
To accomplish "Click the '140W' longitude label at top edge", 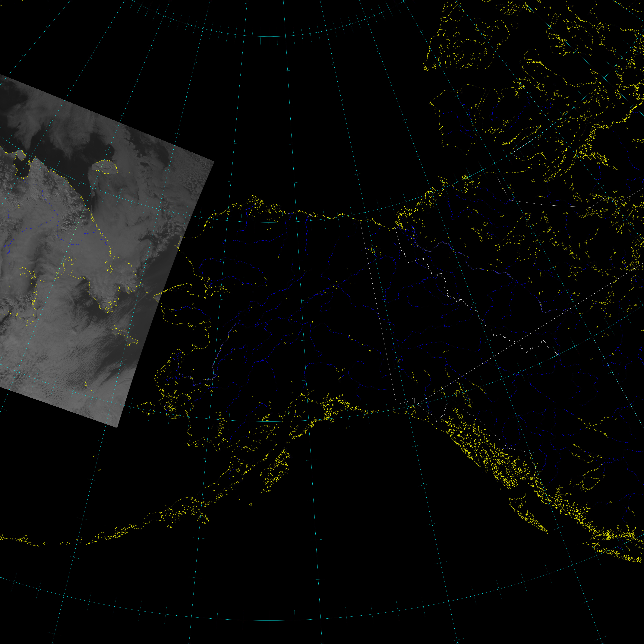I will pyautogui.click(x=320, y=1).
